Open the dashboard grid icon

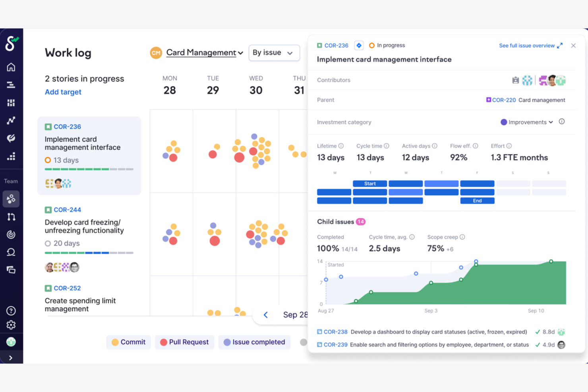[x=11, y=102]
